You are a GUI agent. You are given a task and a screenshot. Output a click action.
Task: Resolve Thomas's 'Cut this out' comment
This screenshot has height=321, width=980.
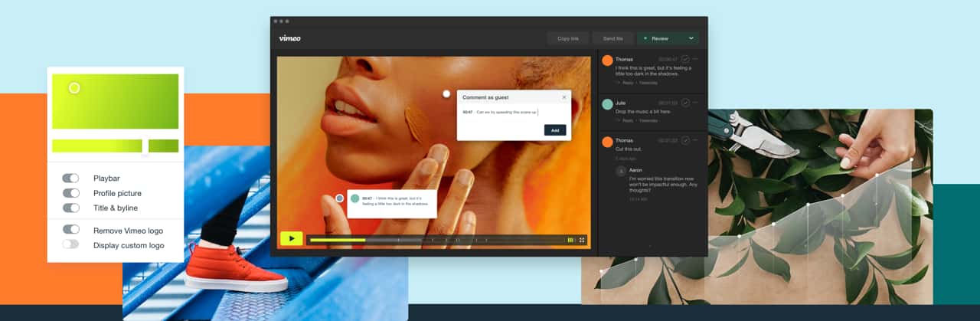click(685, 140)
